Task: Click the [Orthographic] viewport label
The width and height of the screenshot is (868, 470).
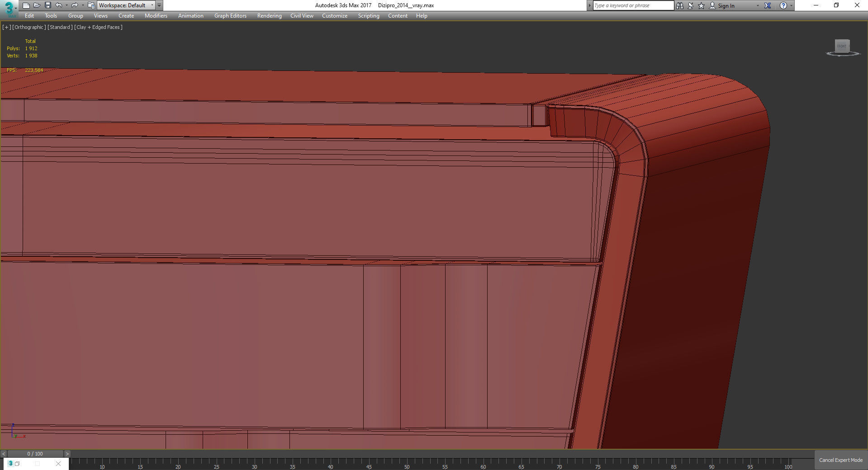Action: click(29, 27)
